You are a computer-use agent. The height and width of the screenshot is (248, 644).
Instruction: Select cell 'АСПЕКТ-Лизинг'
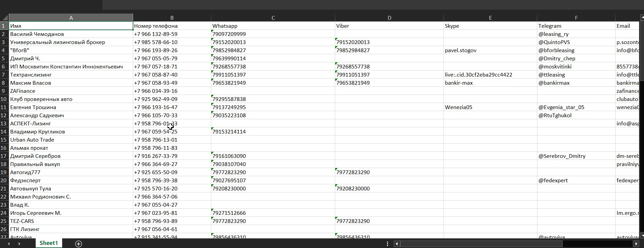tap(71, 123)
